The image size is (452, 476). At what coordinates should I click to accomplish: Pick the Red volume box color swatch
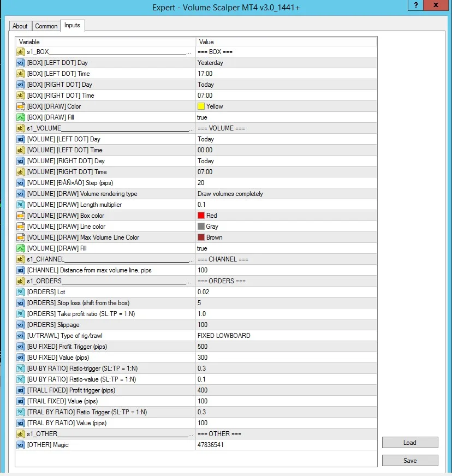pyautogui.click(x=201, y=216)
